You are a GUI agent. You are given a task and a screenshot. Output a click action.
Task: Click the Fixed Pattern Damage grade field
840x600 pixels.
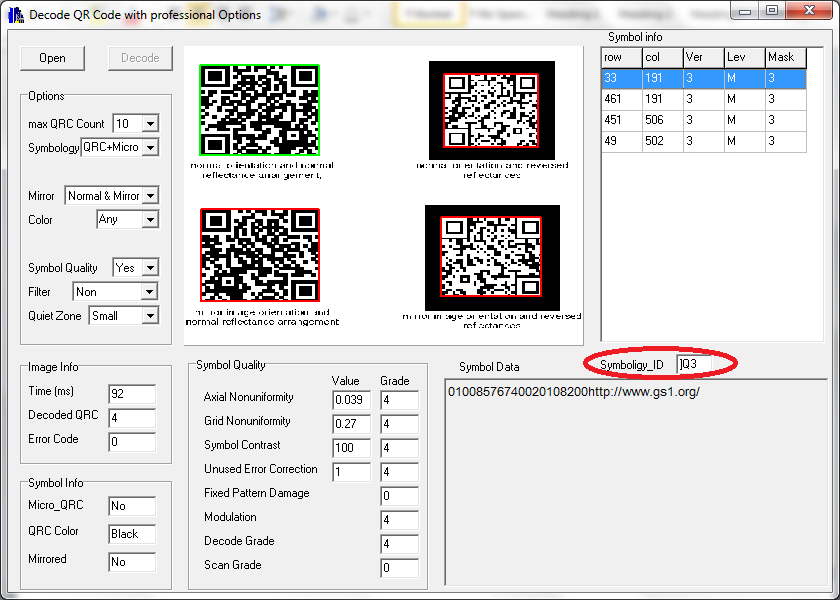[399, 496]
